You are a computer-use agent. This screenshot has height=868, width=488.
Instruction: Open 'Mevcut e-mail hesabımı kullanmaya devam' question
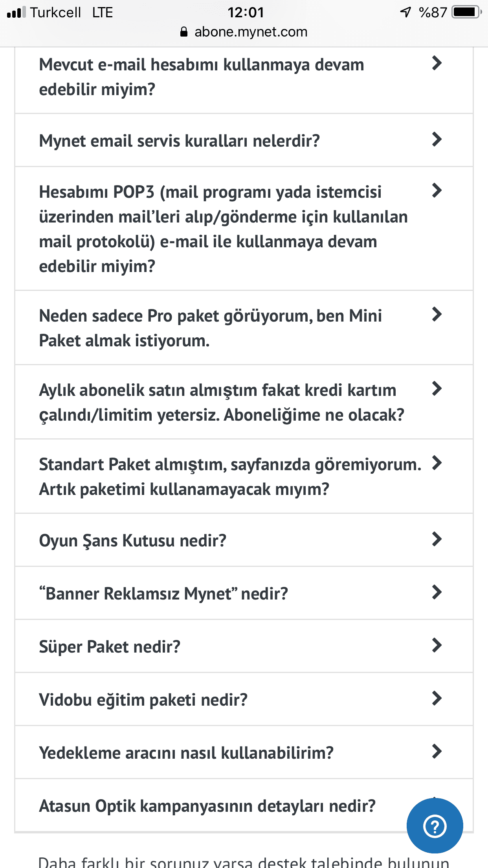coord(202,77)
